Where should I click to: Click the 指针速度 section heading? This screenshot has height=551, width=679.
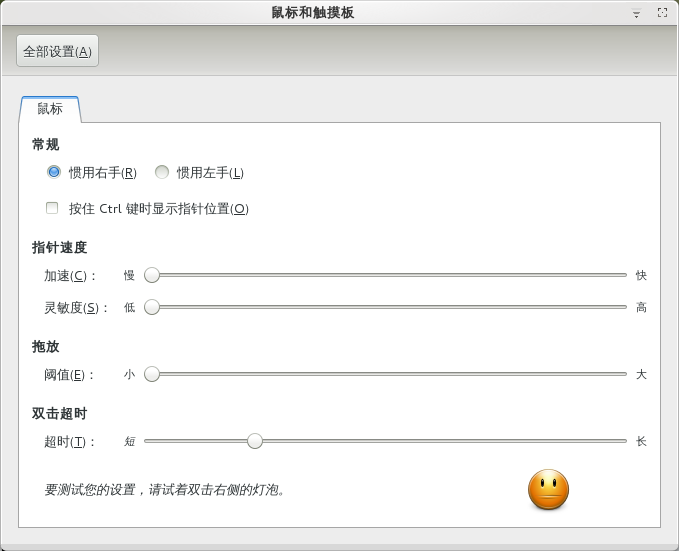pyautogui.click(x=59, y=247)
